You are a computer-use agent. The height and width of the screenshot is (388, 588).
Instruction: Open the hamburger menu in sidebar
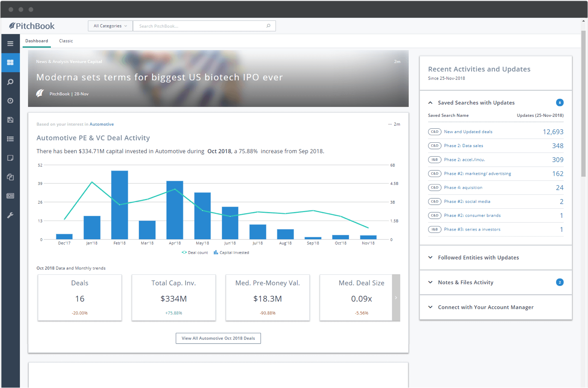[10, 44]
